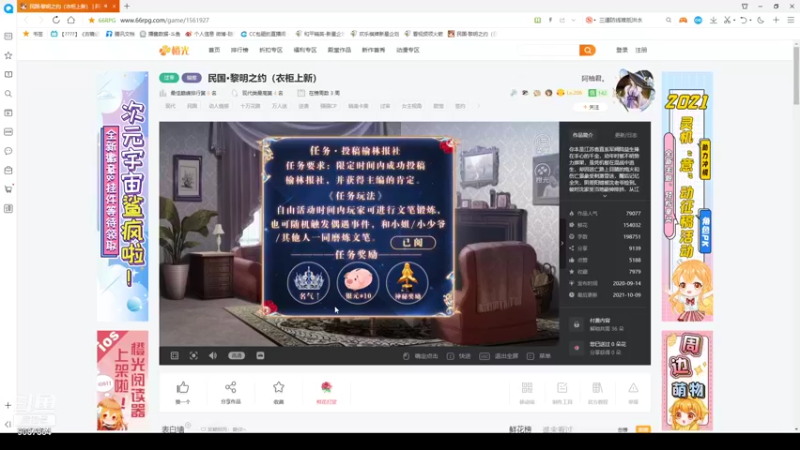This screenshot has width=800, height=450.
Task: Add sidebar item with plus icon
Action: tap(8, 406)
